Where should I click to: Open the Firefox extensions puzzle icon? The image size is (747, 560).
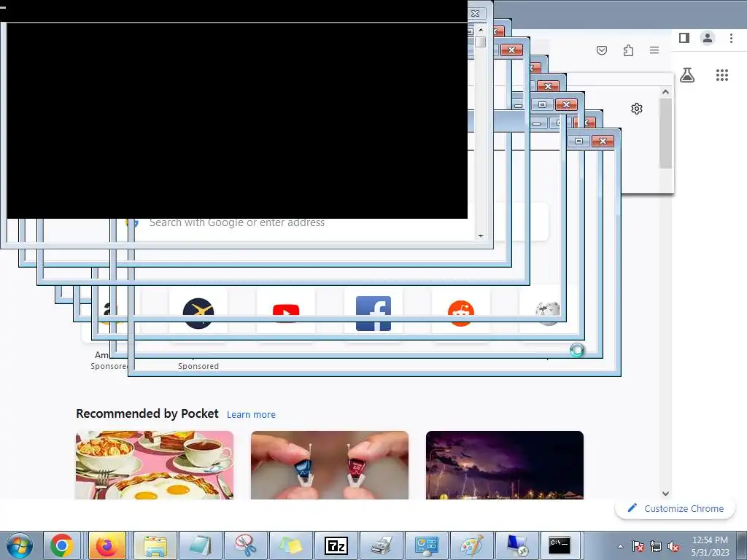coord(628,50)
